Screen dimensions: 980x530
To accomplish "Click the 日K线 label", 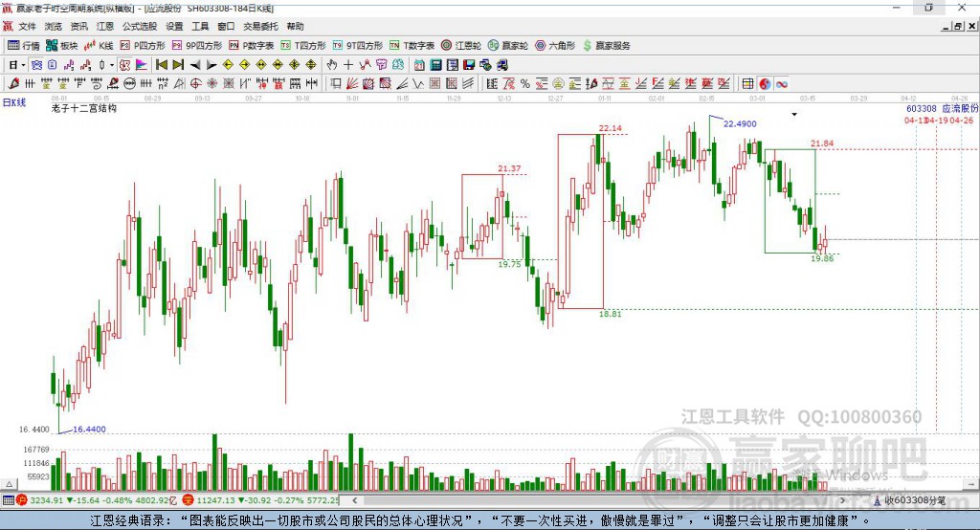I will click(x=14, y=102).
